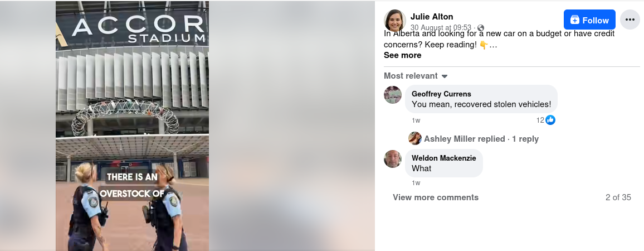
Task: Click Weldon Mackenzie's profile avatar
Action: [393, 159]
